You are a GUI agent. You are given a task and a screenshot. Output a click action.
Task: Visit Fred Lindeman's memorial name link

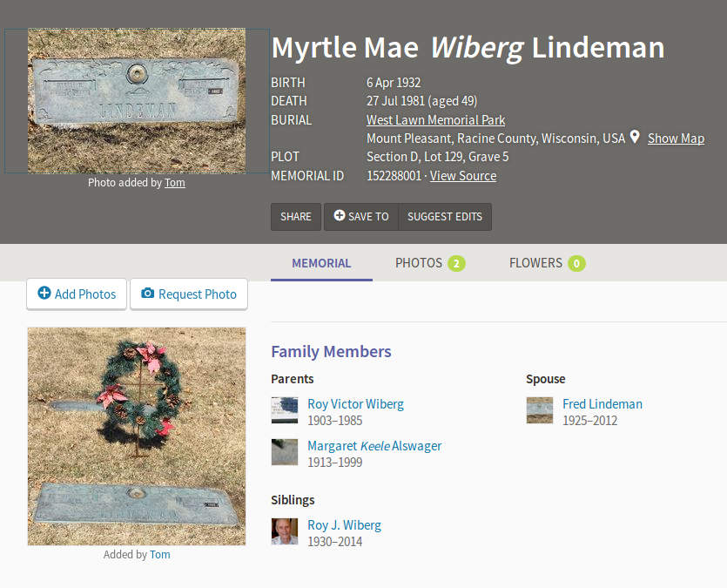[x=602, y=404]
